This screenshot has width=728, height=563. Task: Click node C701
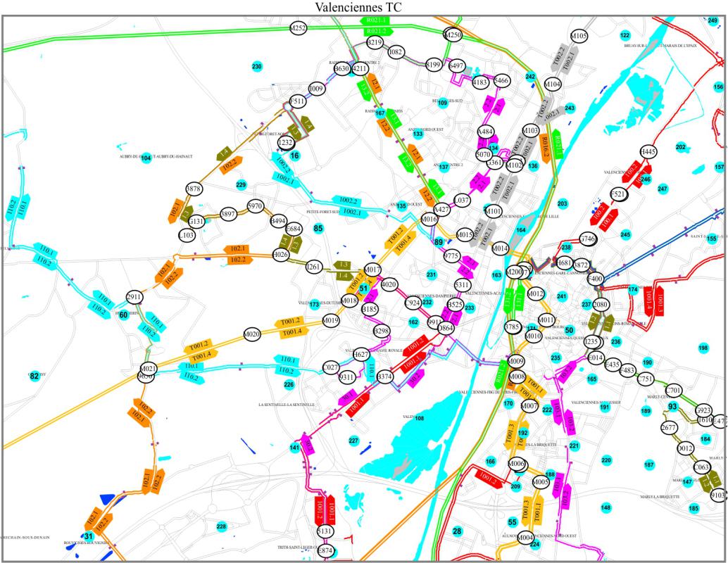[674, 391]
